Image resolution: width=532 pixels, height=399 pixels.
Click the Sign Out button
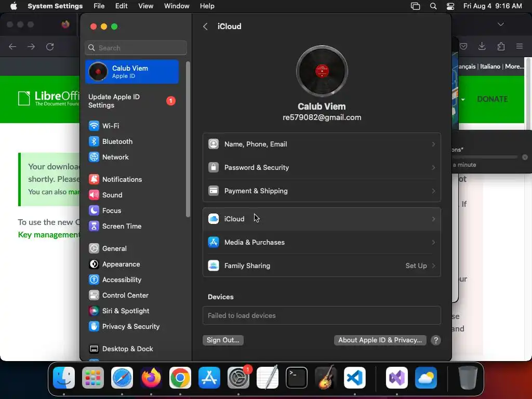[223, 340]
